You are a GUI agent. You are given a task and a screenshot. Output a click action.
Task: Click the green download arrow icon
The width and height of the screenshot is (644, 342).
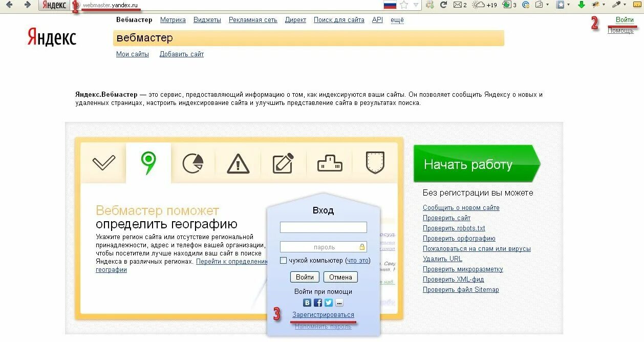pos(581,5)
